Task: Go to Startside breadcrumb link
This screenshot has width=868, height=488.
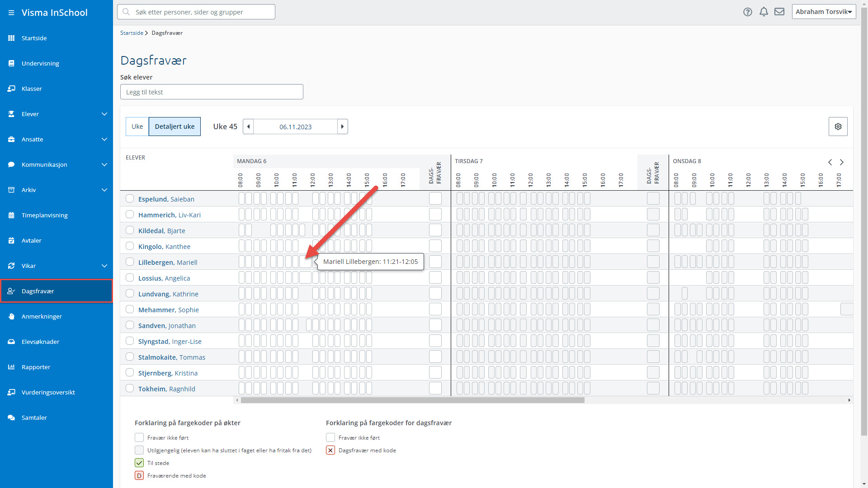Action: pyautogui.click(x=132, y=33)
